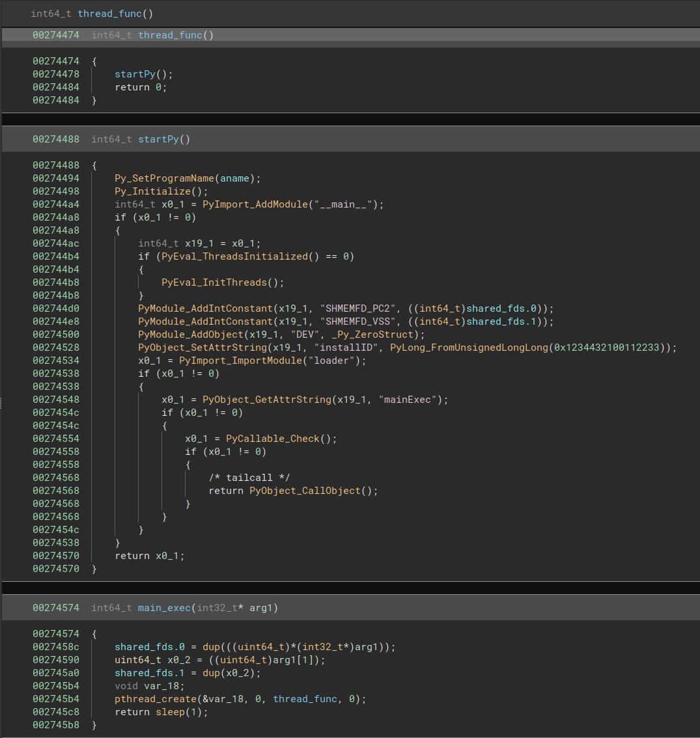Click the PyObject_CallObject tailcall
700x738 pixels.
pos(305,491)
